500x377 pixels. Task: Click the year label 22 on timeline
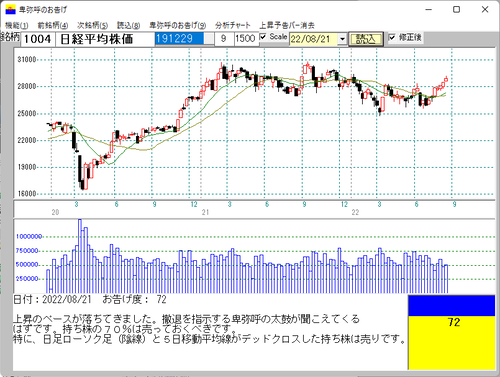[355, 212]
